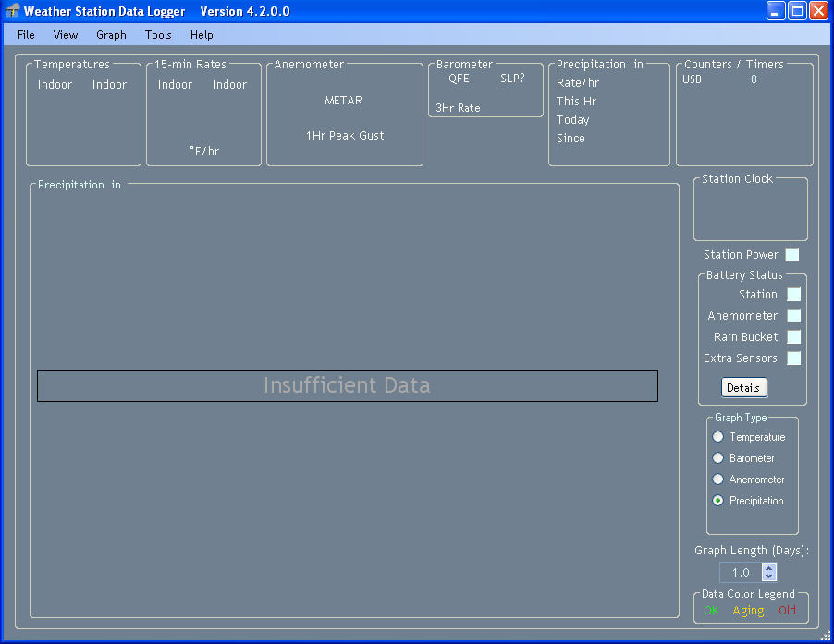Click the Extra Sensors battery status indicator
Viewport: 834px width, 644px height.
[x=793, y=358]
